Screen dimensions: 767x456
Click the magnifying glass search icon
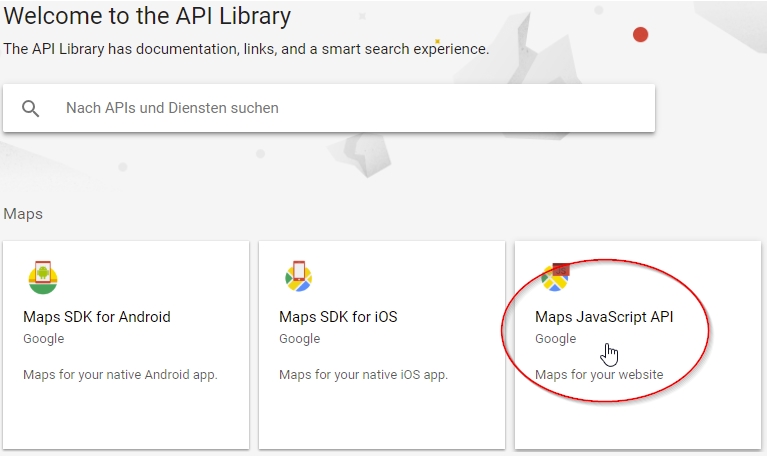tap(30, 108)
